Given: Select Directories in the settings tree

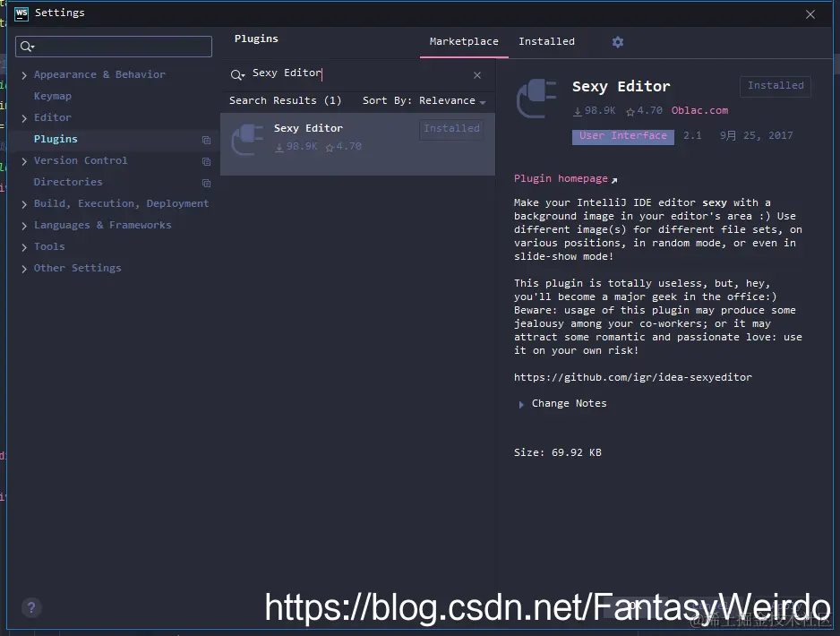Looking at the screenshot, I should coord(68,182).
